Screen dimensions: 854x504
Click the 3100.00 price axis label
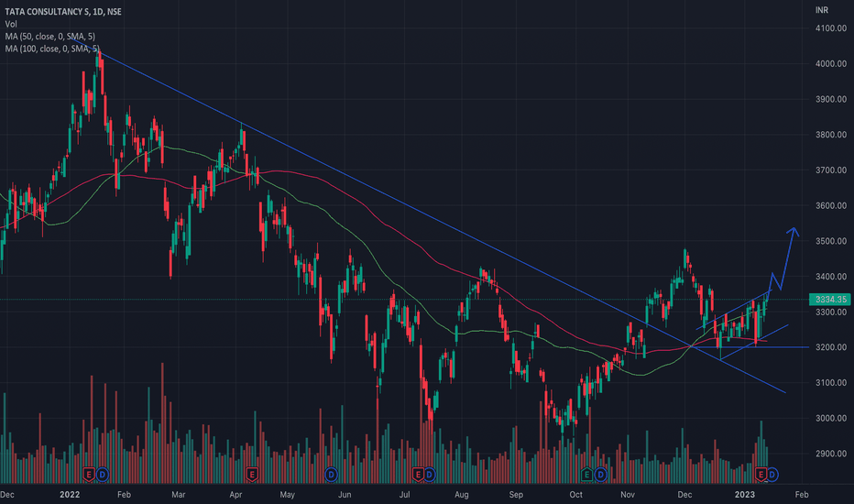click(830, 382)
